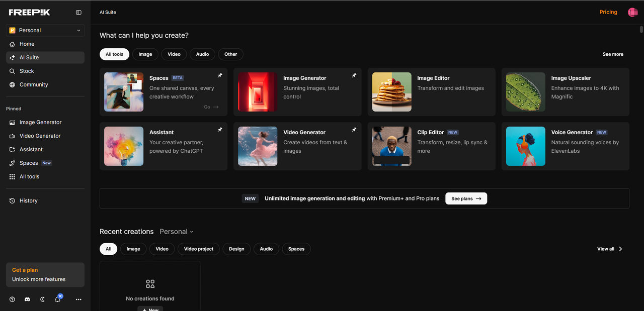Unpin the Image Generator card
644x311 pixels.
tap(354, 75)
